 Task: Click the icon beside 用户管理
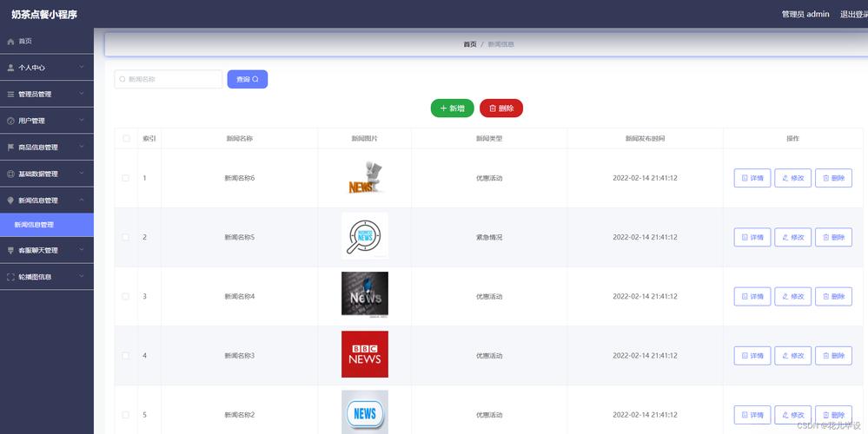[10, 121]
